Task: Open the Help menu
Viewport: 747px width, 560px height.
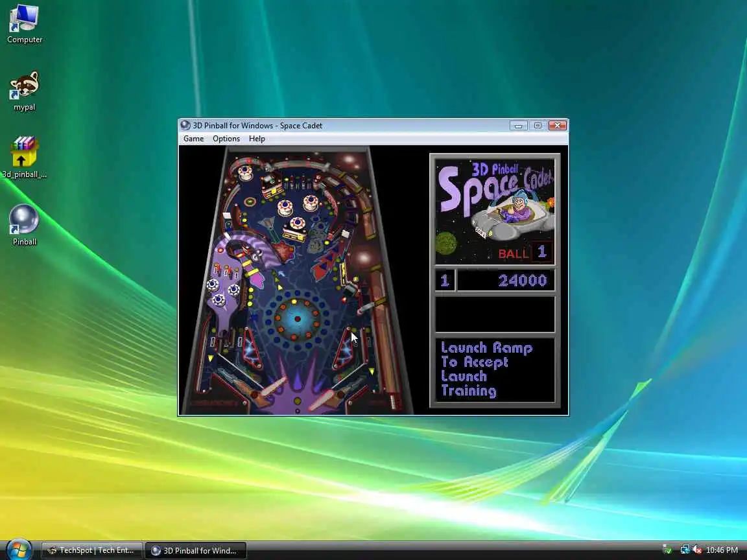Action: pos(257,139)
